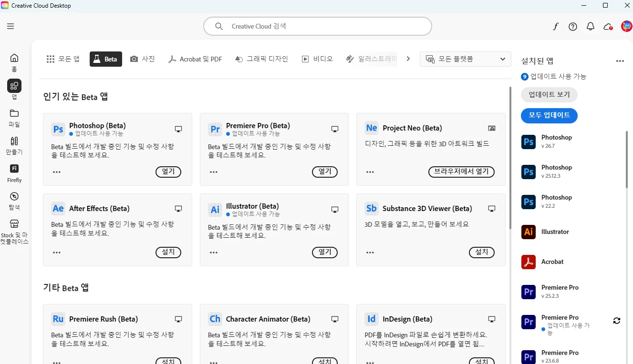Switch to Graphic Design (그래픽 디자인) tab
Image resolution: width=633 pixels, height=364 pixels.
(x=261, y=59)
